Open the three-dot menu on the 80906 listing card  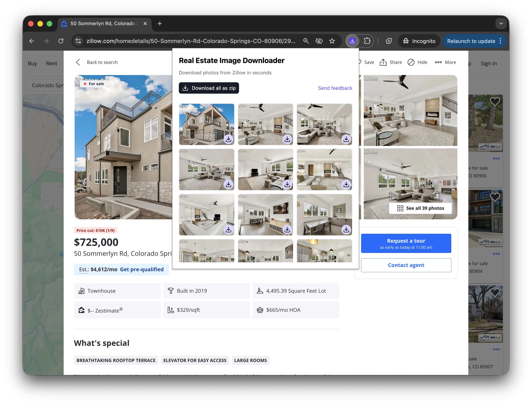click(x=496, y=158)
